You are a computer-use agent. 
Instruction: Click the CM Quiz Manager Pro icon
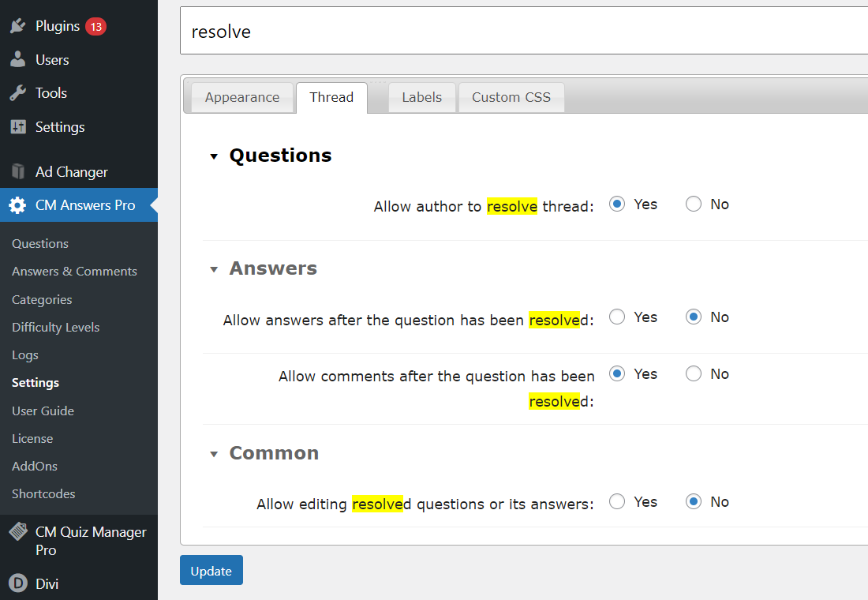tap(17, 531)
